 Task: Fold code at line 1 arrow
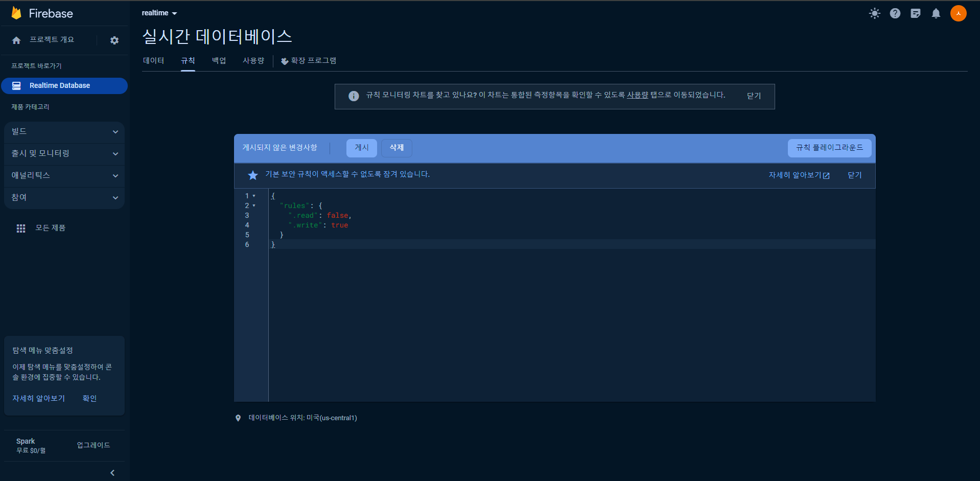tap(254, 196)
